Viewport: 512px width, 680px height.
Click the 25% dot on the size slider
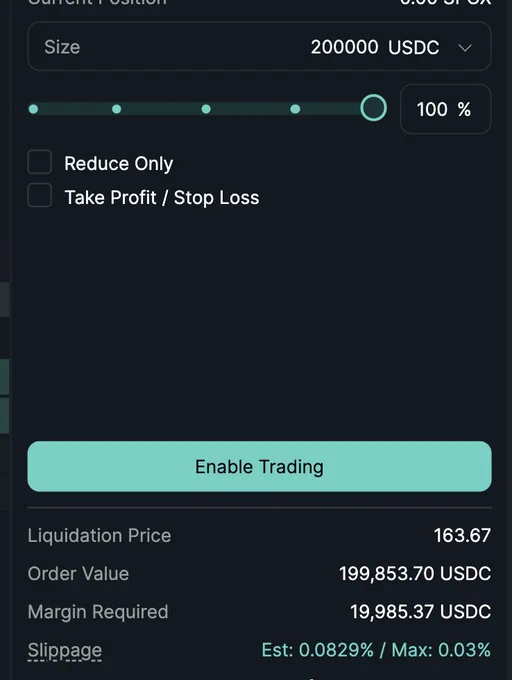coord(117,109)
